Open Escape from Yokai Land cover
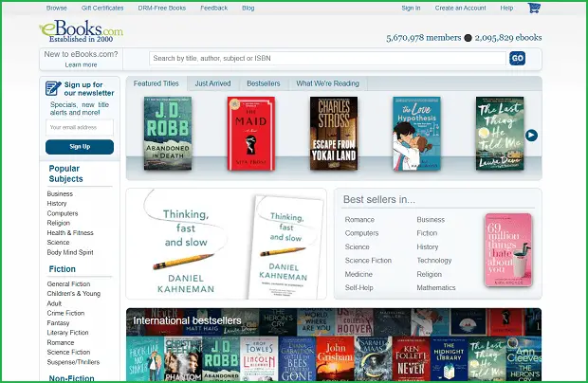Image resolution: width=588 pixels, height=383 pixels. point(334,133)
